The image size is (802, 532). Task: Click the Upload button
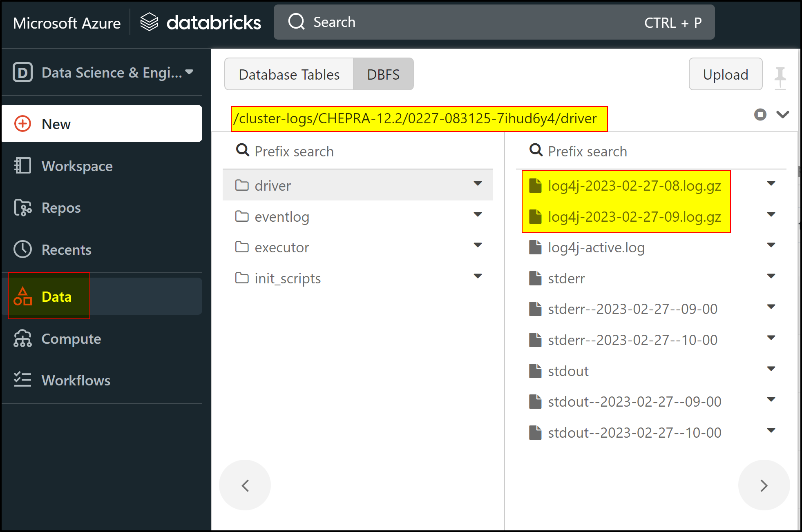725,74
